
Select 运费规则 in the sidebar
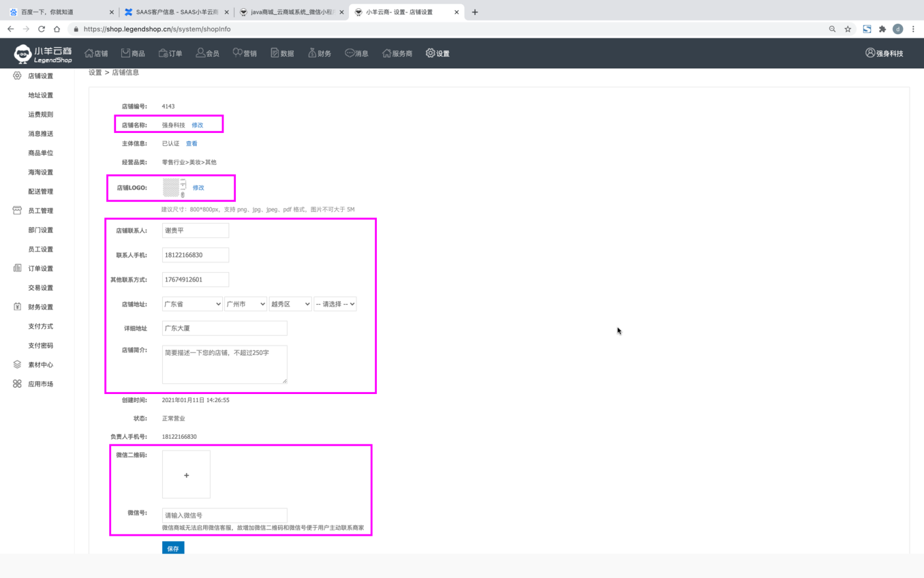pyautogui.click(x=40, y=114)
